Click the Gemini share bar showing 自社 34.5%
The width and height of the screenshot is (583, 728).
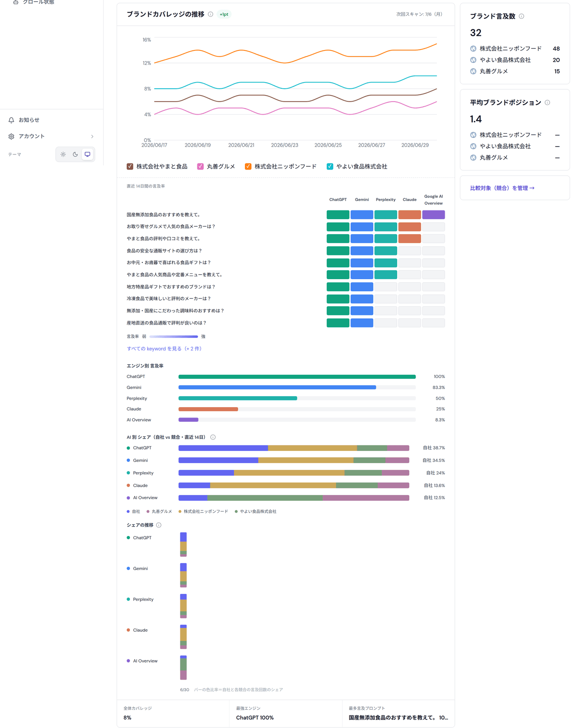[x=294, y=460]
